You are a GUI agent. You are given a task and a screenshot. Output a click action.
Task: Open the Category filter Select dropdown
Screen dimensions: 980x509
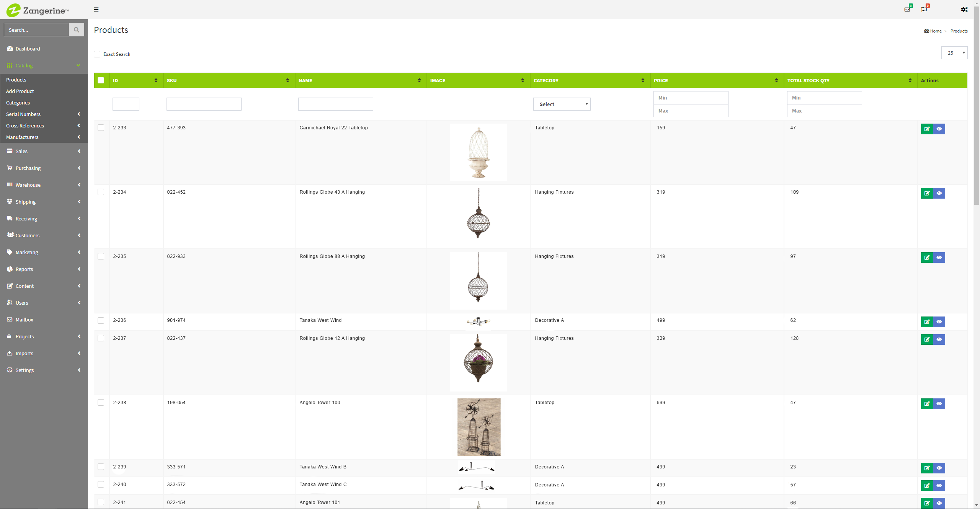click(x=562, y=104)
